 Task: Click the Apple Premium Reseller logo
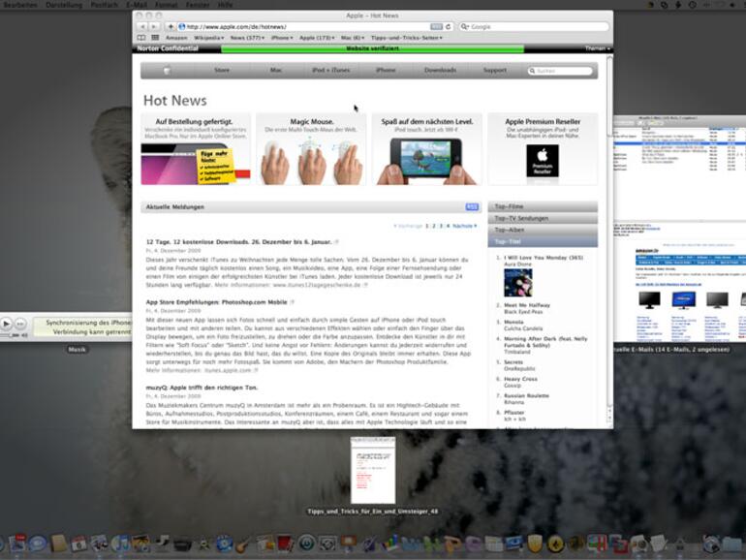tap(543, 161)
